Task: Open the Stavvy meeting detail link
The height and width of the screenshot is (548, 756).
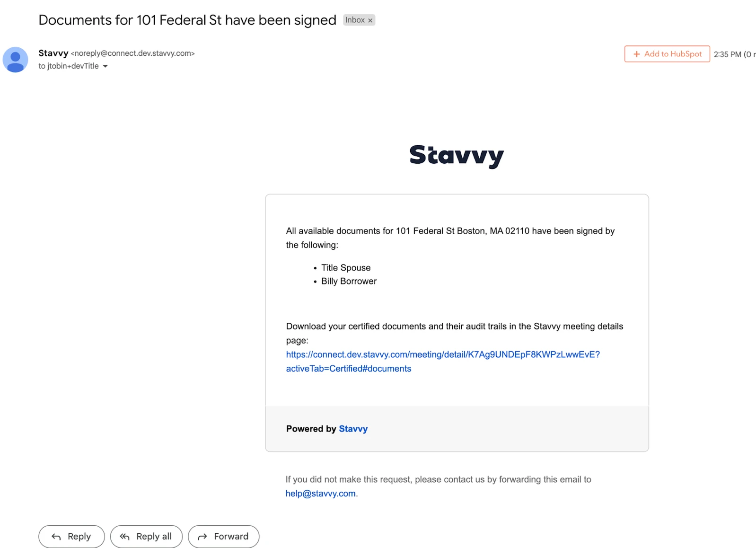Action: (x=443, y=362)
